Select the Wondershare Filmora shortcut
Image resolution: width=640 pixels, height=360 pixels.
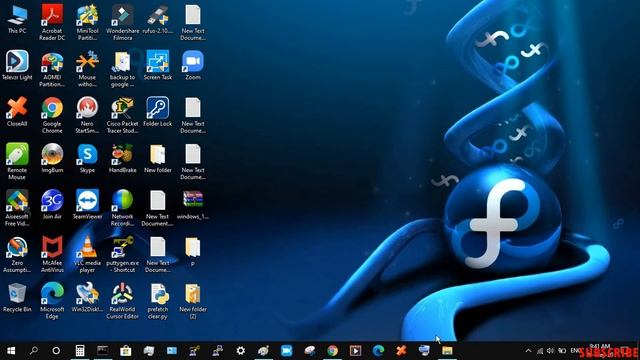(122, 22)
